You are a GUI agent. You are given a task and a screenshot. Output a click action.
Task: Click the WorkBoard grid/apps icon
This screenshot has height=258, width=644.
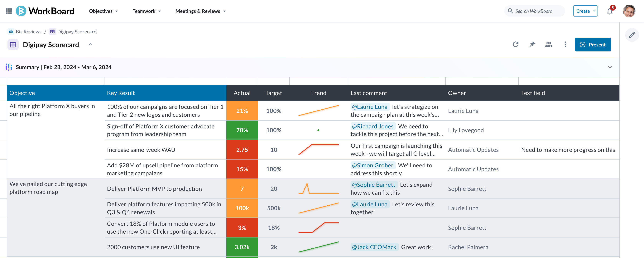[9, 11]
